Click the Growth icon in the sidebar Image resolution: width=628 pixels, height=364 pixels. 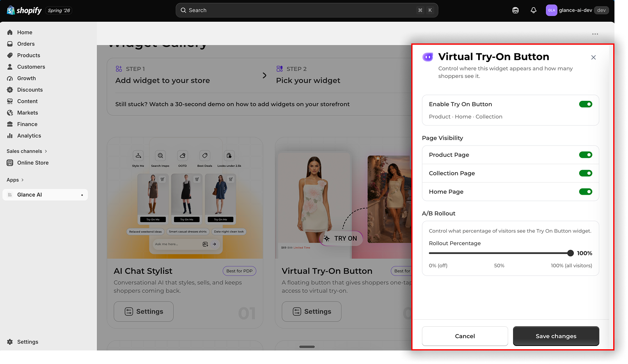[10, 78]
